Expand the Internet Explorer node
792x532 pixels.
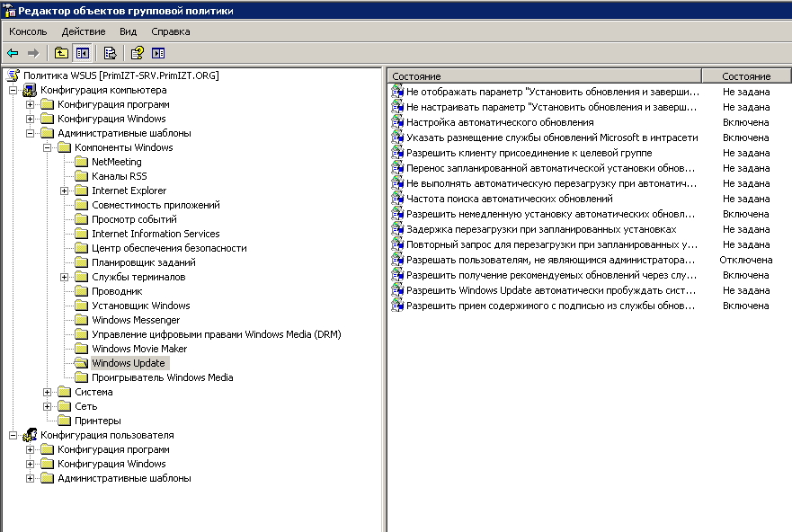click(x=65, y=191)
